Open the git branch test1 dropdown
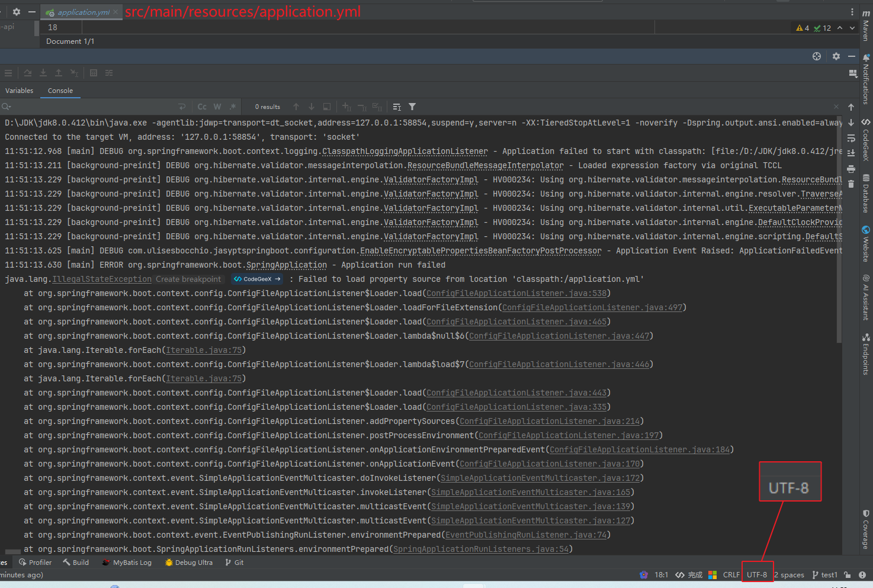 (824, 575)
